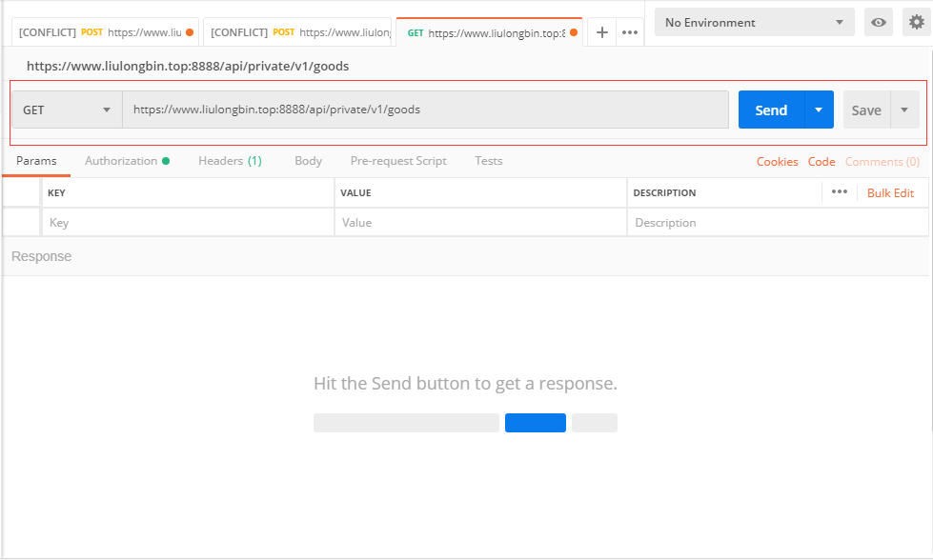Click the Description parameter input cell

pos(777,222)
